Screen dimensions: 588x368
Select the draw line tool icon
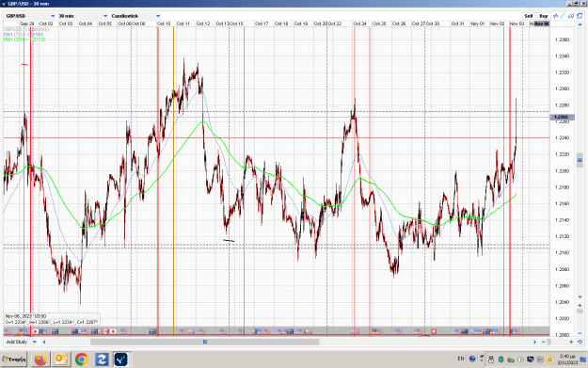(563, 16)
